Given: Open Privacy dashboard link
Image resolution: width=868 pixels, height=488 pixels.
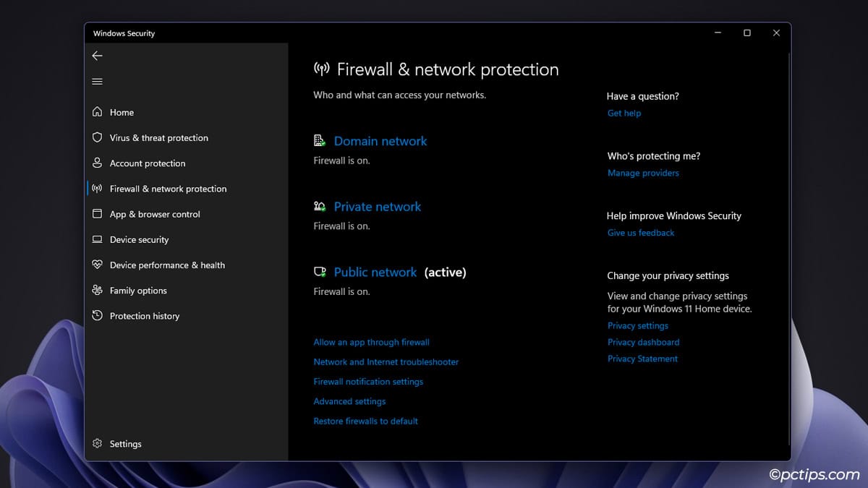Looking at the screenshot, I should point(643,342).
